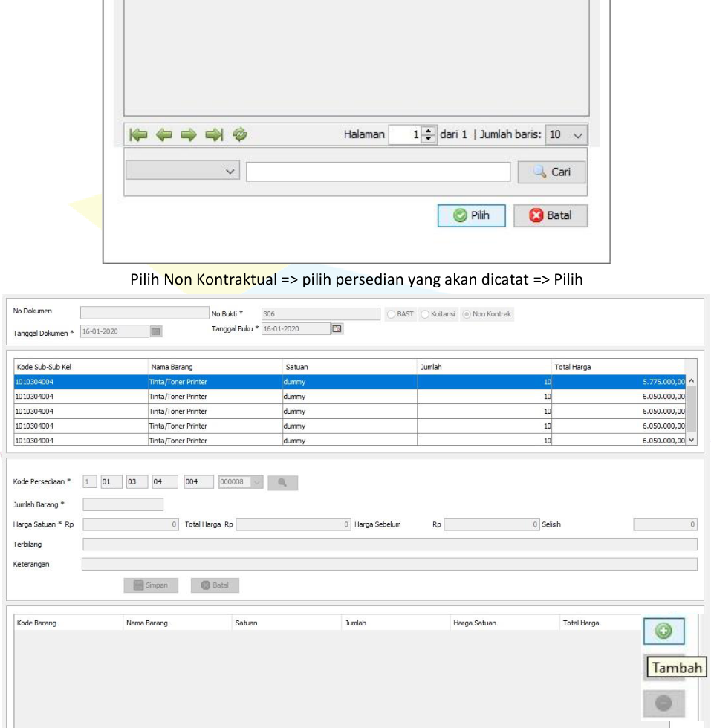Click the next page arrow icon
The width and height of the screenshot is (714, 728).
[x=189, y=134]
